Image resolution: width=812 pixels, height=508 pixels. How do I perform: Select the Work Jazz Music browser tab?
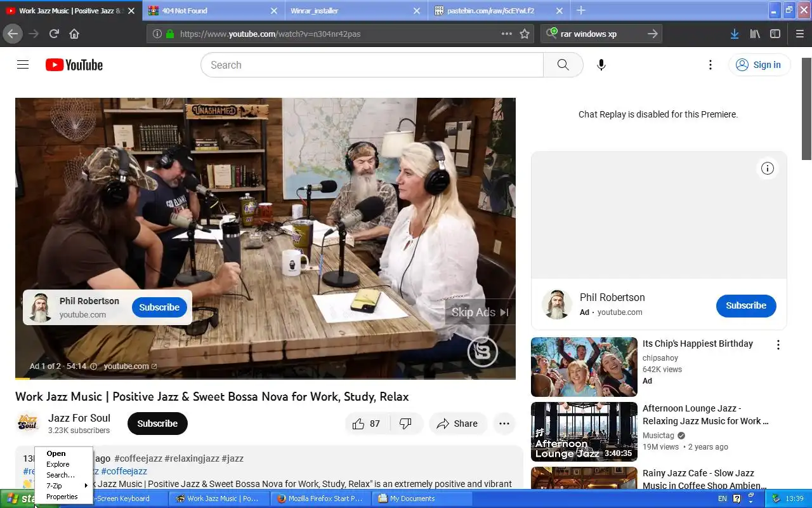click(71, 11)
